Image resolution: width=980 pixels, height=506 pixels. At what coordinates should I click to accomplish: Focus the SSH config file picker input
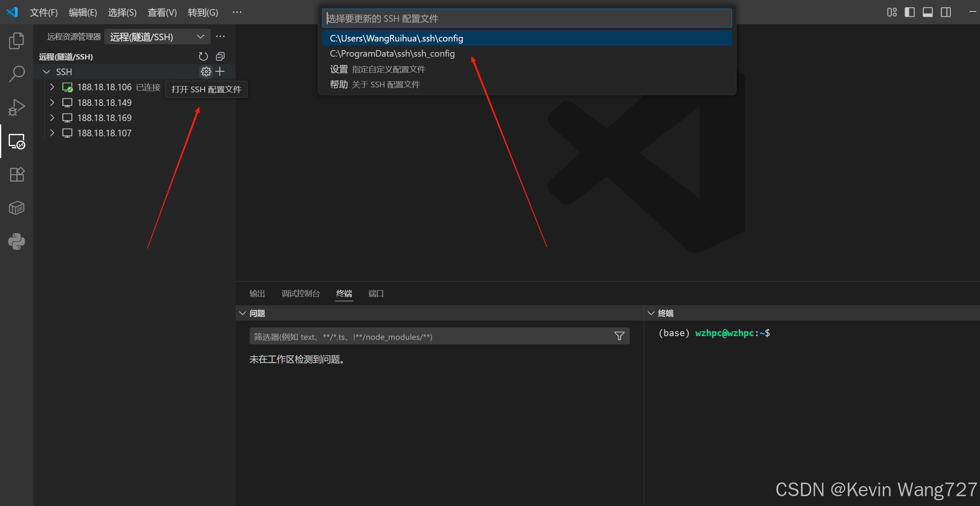(527, 18)
